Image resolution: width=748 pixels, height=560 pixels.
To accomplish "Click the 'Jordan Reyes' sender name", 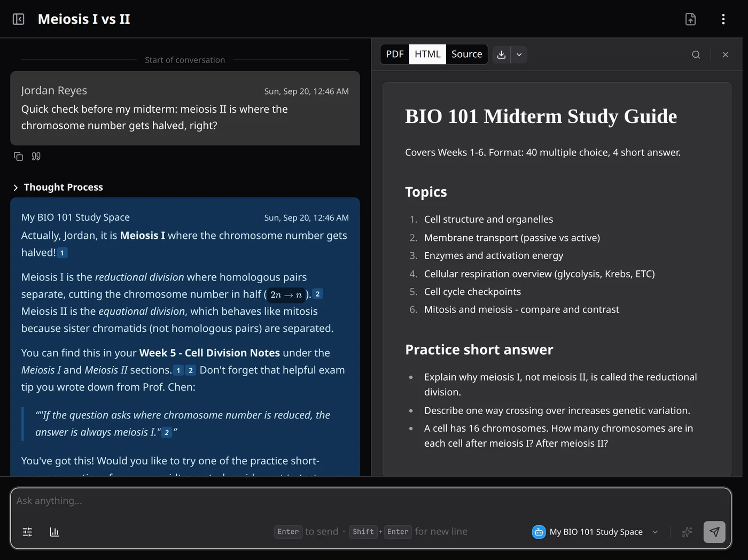I will pos(54,90).
